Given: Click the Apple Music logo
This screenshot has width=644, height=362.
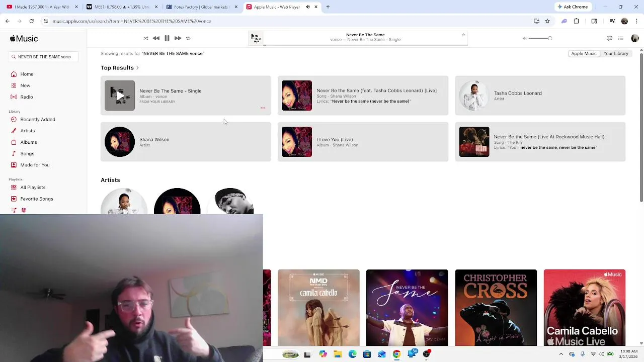Looking at the screenshot, I should [x=24, y=39].
